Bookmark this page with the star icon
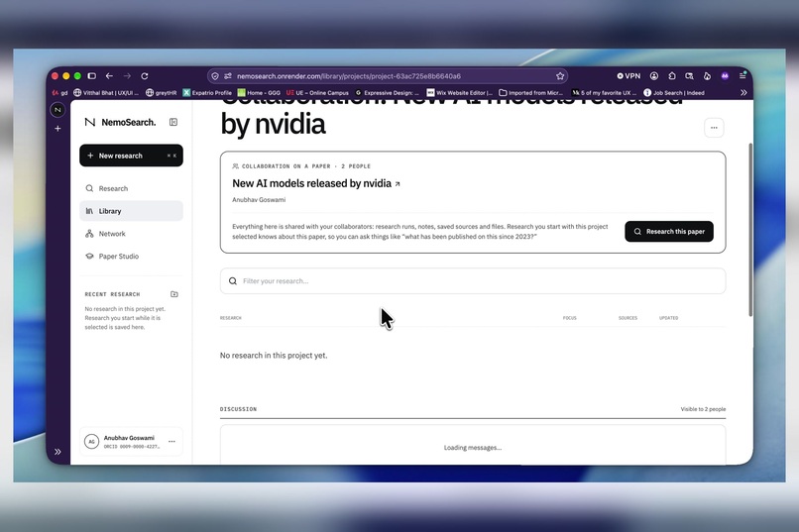 tap(560, 76)
